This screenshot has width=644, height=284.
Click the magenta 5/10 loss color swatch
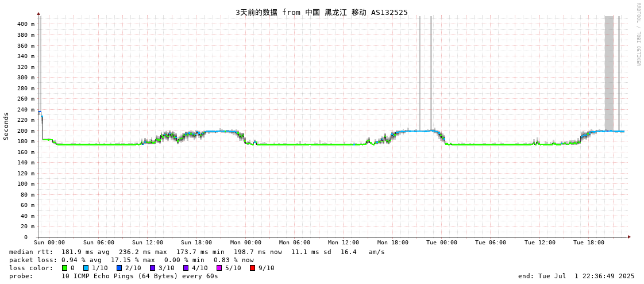219,268
